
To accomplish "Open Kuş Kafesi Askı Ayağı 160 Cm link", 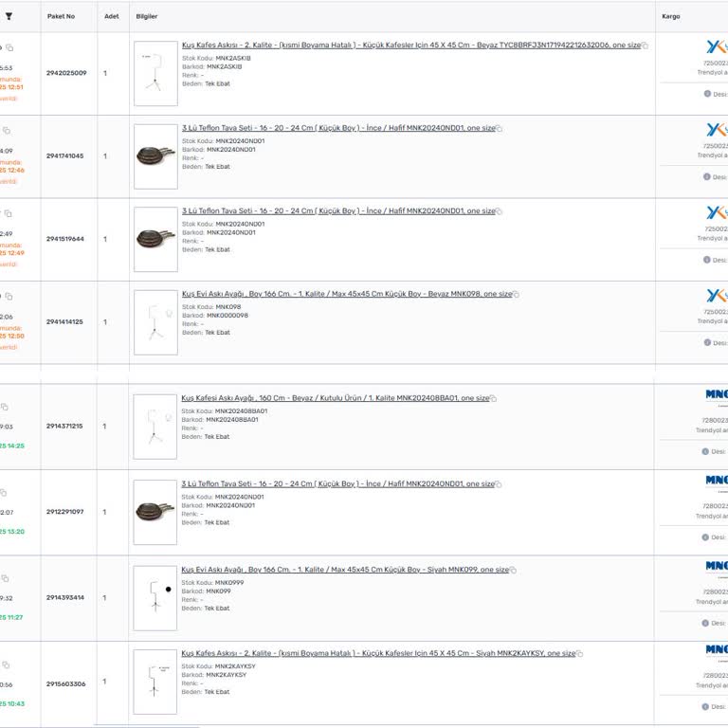I will coord(336,398).
